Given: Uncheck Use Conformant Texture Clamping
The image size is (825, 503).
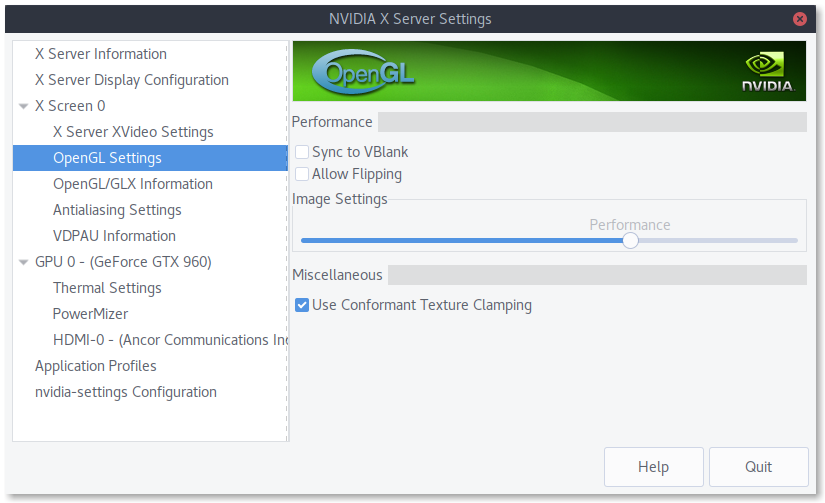Looking at the screenshot, I should pos(302,305).
